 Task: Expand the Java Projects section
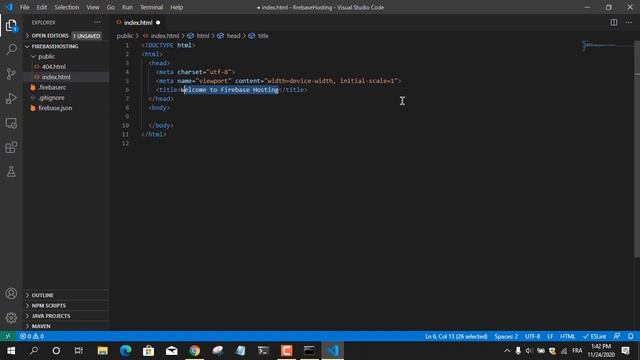click(x=66, y=316)
